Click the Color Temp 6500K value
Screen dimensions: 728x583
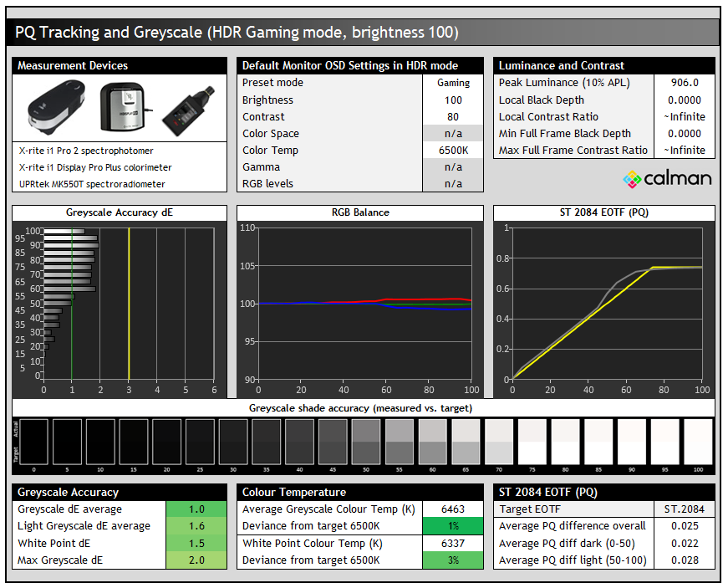pos(453,151)
